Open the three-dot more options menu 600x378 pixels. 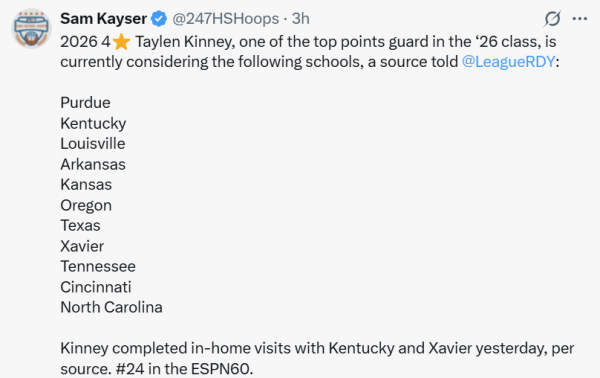pos(580,18)
